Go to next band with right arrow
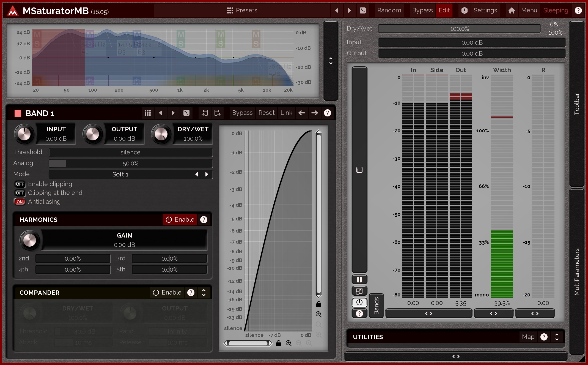Screen dimensions: 588x365 pos(315,113)
